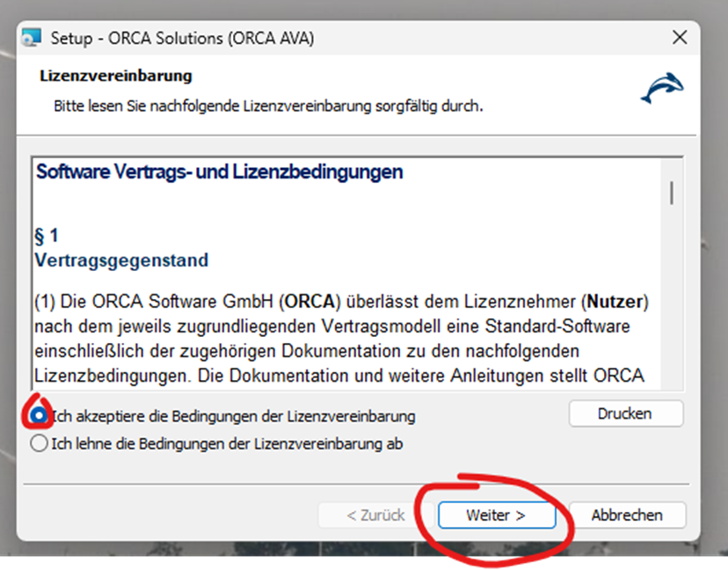Close the ORCA Solutions setup window
The image size is (728, 570).
(679, 38)
